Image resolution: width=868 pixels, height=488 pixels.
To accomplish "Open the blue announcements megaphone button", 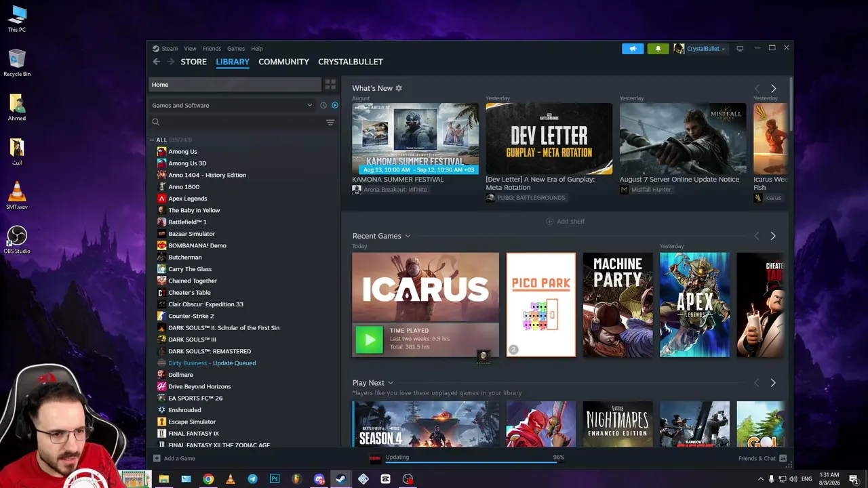I will 633,49.
